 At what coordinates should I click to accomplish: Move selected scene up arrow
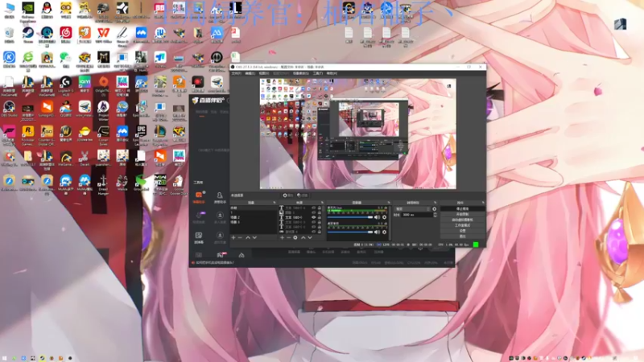coord(248,237)
